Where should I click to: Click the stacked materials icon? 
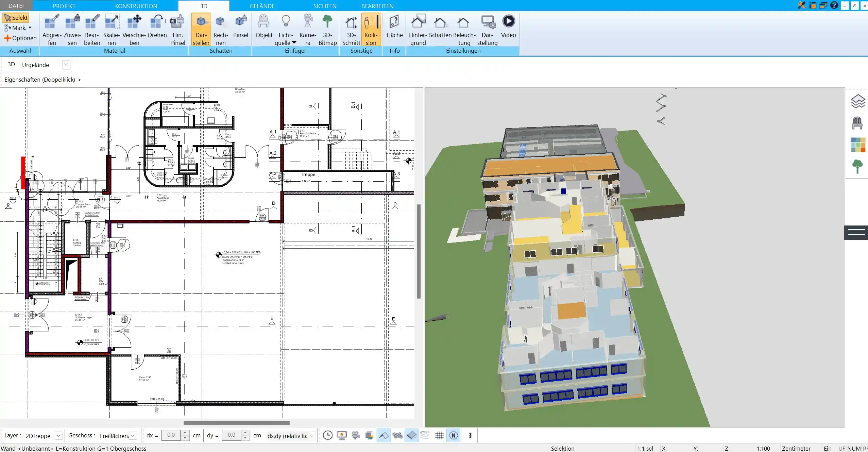click(370, 435)
